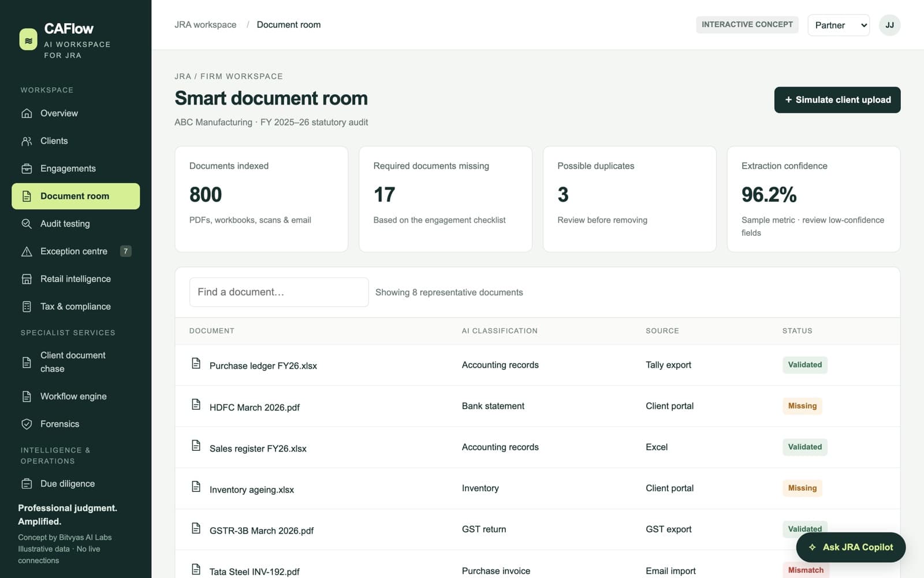Click the Email import source cell
Screen dimensions: 924x578
[x=670, y=571]
